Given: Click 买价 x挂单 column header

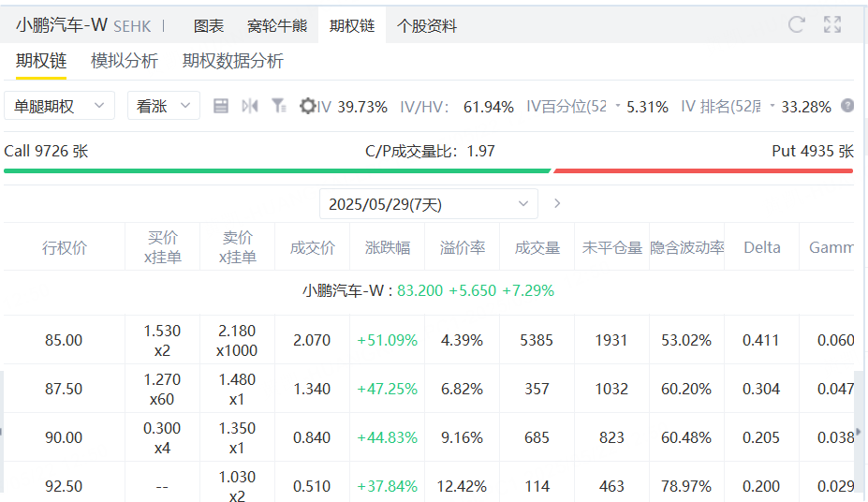Looking at the screenshot, I should (x=162, y=247).
